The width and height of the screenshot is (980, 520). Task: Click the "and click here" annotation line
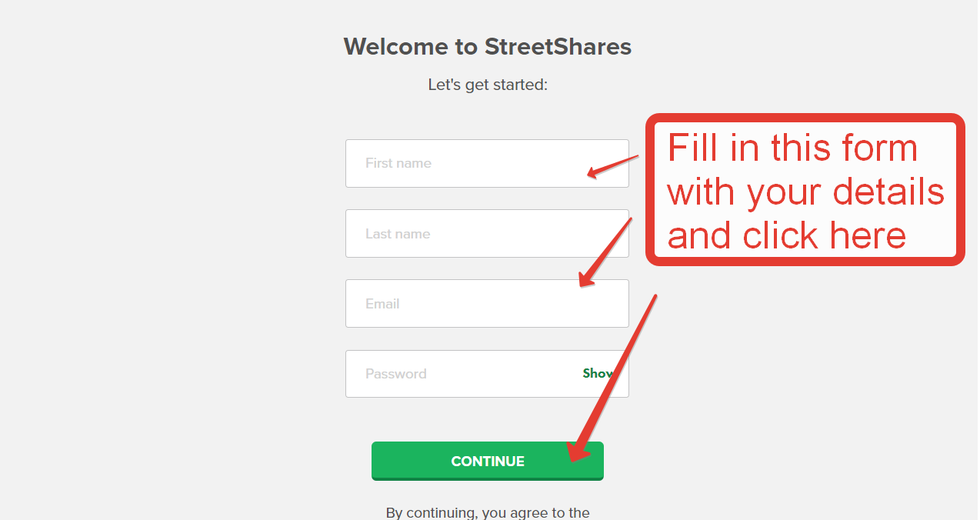(x=786, y=235)
